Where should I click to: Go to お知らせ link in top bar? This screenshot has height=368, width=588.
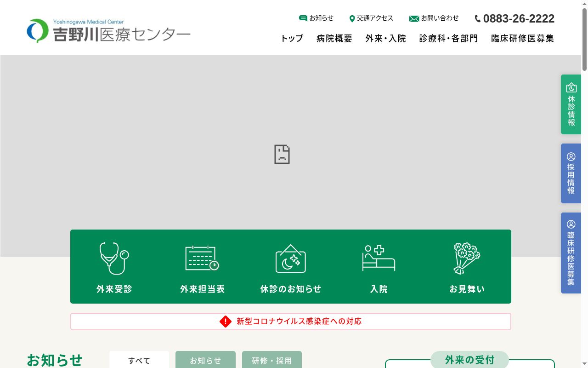tap(321, 18)
